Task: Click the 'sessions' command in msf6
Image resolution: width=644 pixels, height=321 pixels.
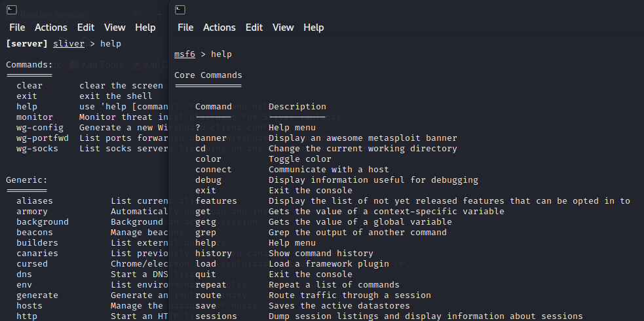Action: pyautogui.click(x=216, y=316)
